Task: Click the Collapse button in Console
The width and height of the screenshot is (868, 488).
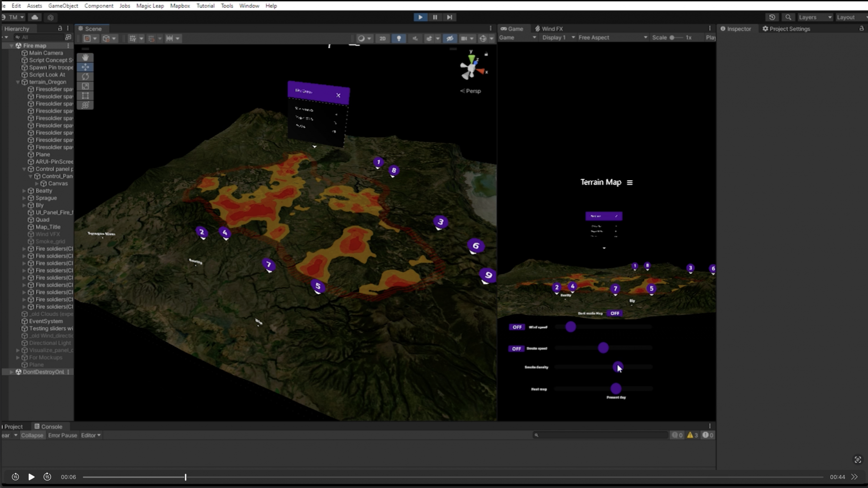Action: coord(32,435)
